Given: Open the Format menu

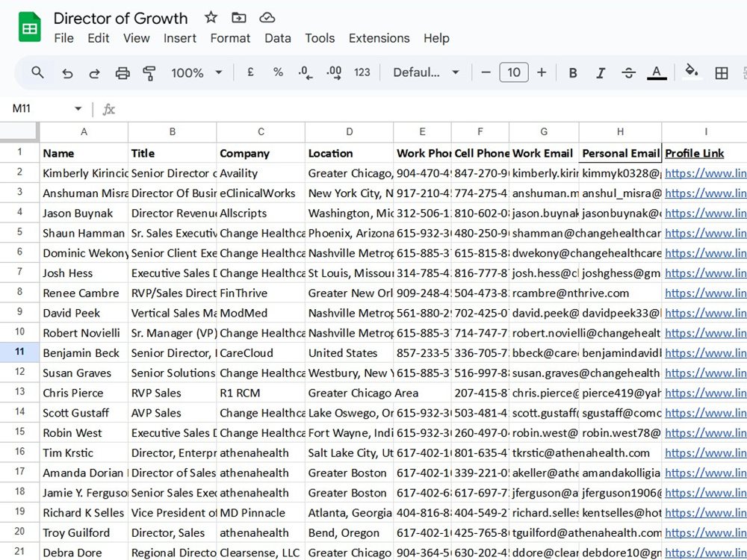Looking at the screenshot, I should click(x=230, y=38).
